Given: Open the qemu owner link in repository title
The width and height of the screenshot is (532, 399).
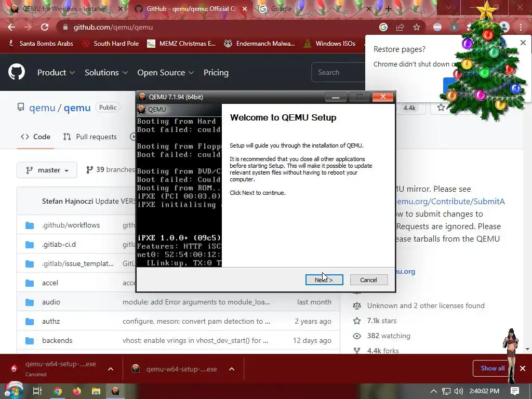Looking at the screenshot, I should [42, 108].
